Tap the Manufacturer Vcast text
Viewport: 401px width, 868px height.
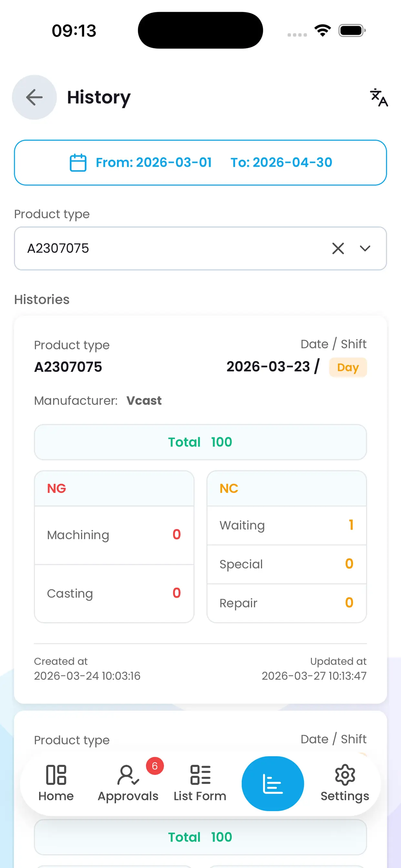pyautogui.click(x=98, y=401)
